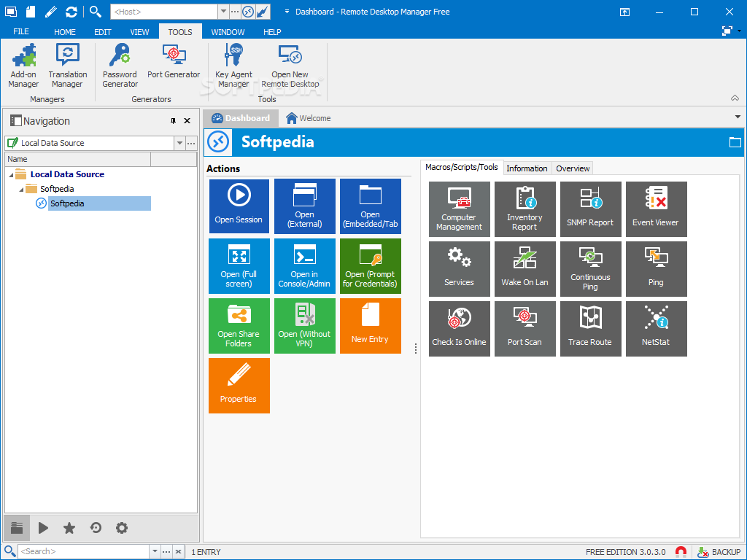
Task: Switch to the VIEW ribbon tab
Action: click(139, 32)
